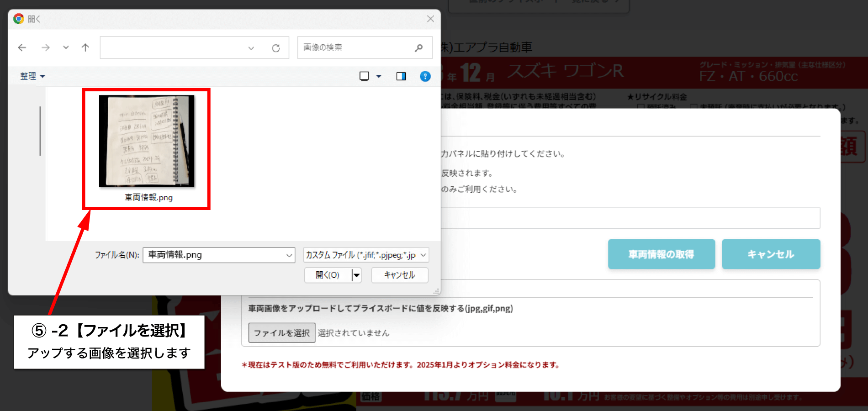Click the 開く(O) button
The image size is (868, 411).
click(328, 275)
